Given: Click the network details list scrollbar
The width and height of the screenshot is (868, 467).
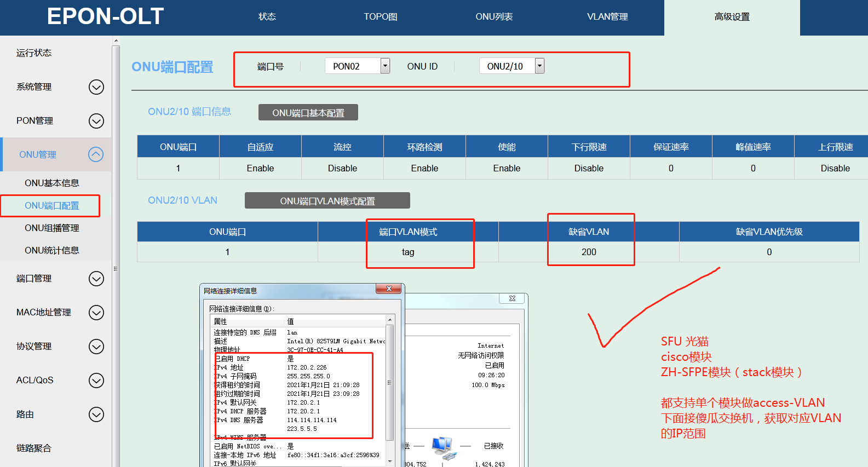Looking at the screenshot, I should click(390, 383).
